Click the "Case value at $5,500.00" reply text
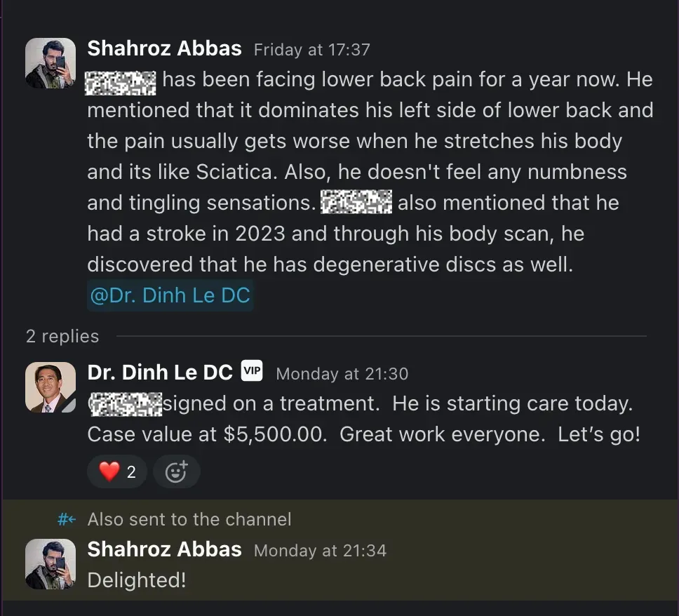Screen dimensions: 679x616 point(208,435)
